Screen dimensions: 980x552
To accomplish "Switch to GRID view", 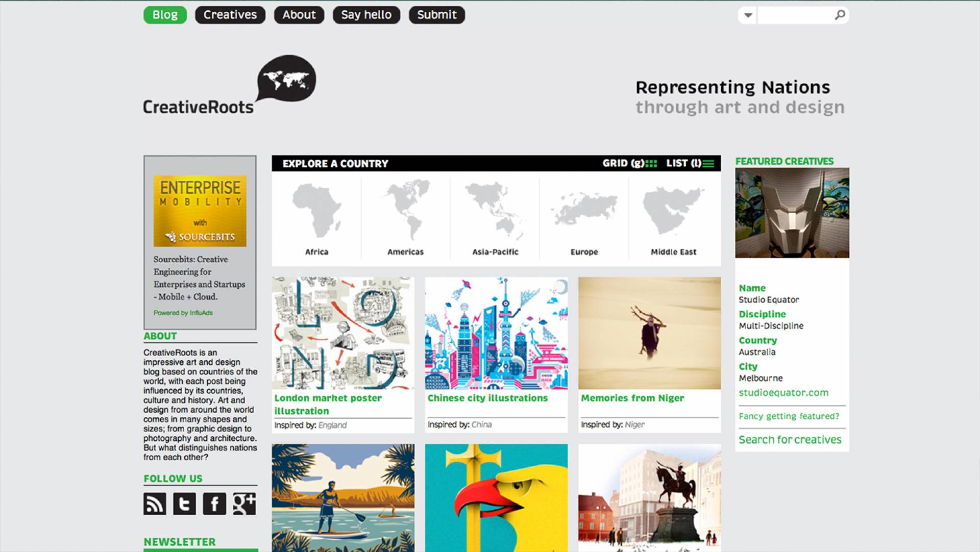I will pos(630,163).
